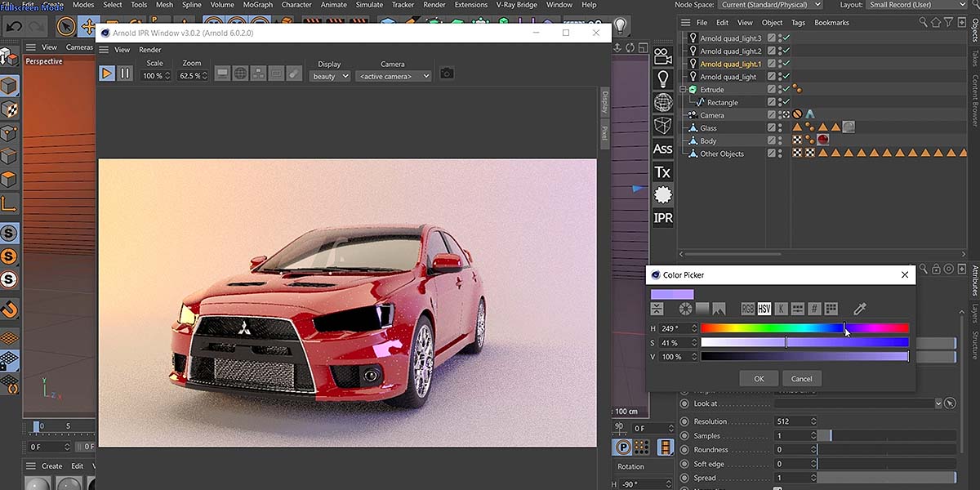
Task: Open the Arnold Tx manager icon
Action: [663, 171]
